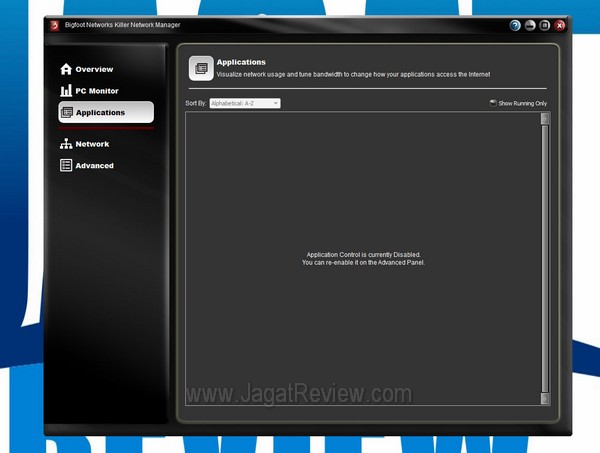Click the vertical scrollbar track of the list

click(x=545, y=259)
